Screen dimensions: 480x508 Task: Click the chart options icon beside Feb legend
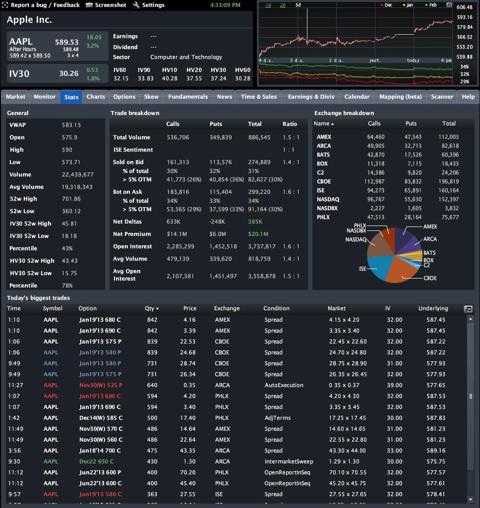(449, 5)
